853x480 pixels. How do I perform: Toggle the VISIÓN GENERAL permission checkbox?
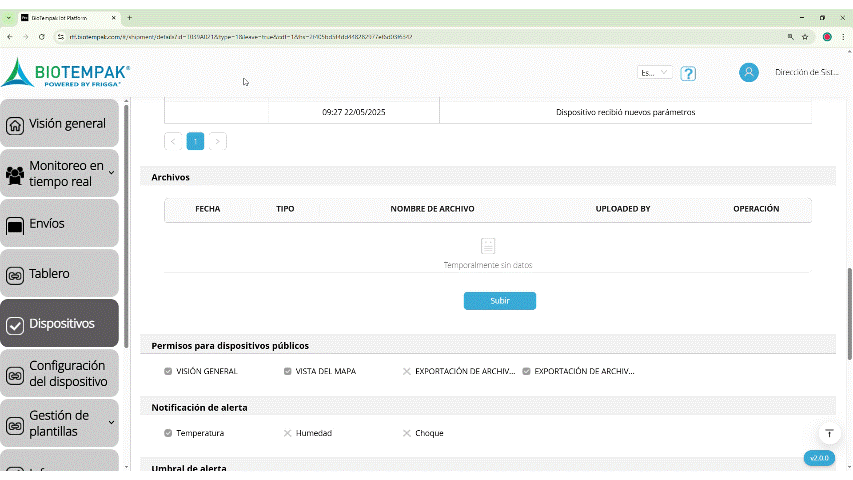pos(168,371)
